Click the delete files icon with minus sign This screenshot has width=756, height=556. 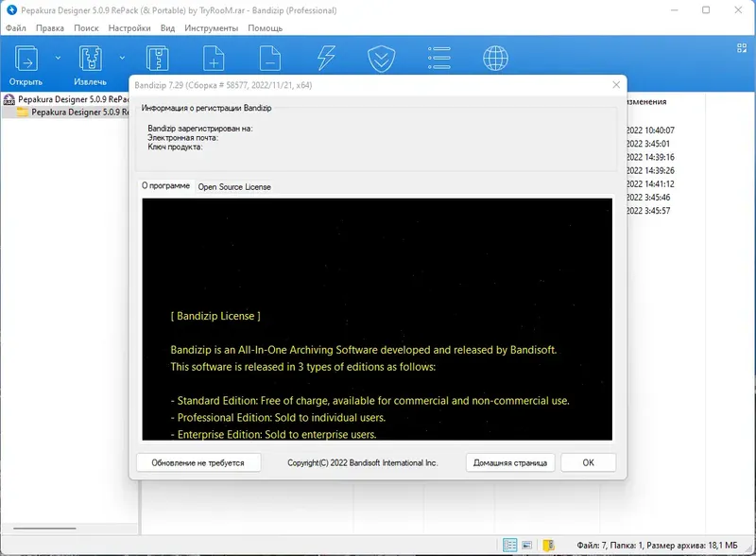click(x=269, y=59)
